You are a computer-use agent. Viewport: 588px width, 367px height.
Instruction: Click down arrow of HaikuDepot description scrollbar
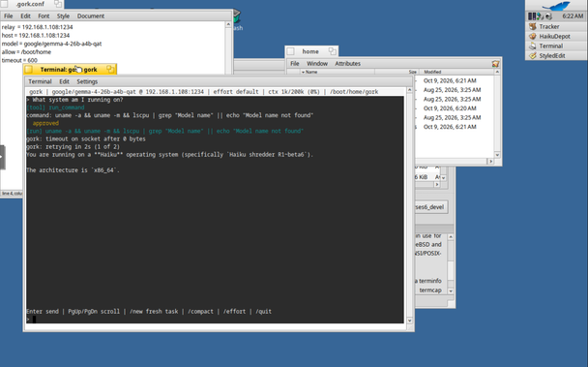coord(451,291)
